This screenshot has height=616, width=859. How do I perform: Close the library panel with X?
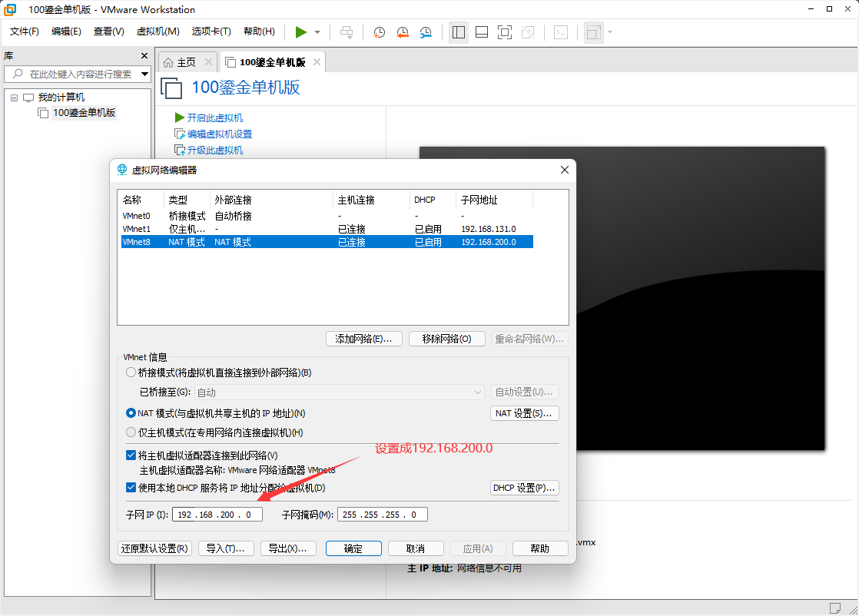coord(144,56)
